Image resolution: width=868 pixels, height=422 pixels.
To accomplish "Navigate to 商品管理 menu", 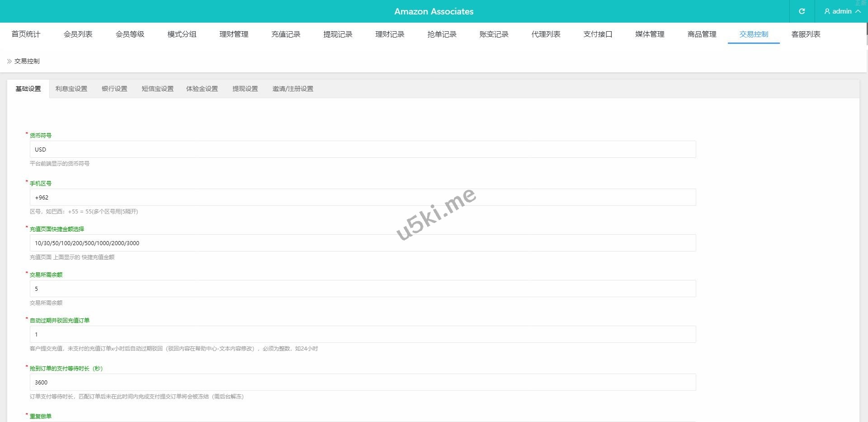I will (x=702, y=34).
